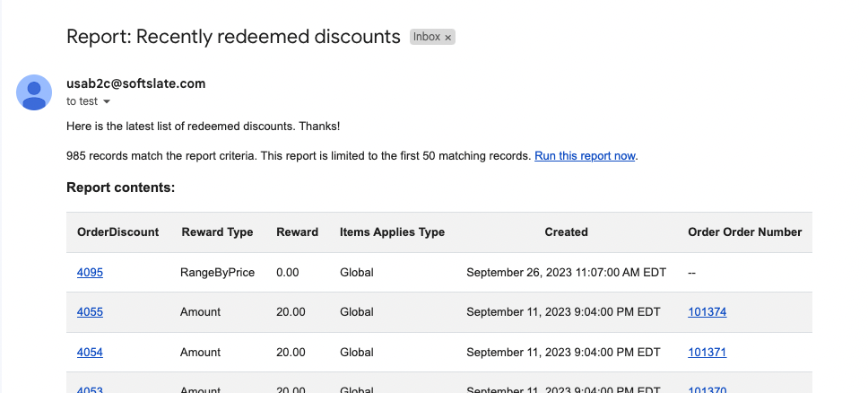The height and width of the screenshot is (393, 868).
Task: Open order number 101371 link
Action: (707, 352)
